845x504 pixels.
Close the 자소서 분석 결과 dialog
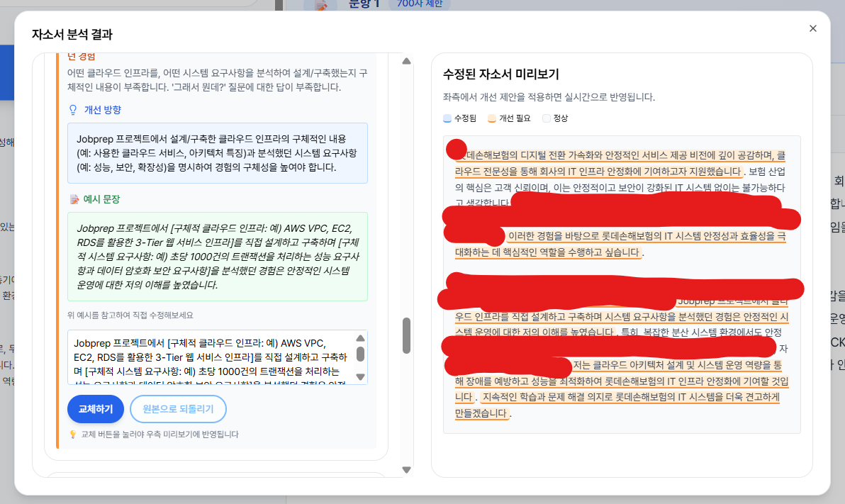(812, 28)
